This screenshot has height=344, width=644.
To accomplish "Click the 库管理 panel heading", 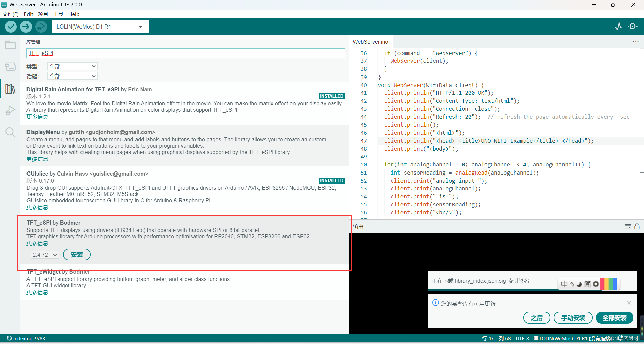I will 33,42.
